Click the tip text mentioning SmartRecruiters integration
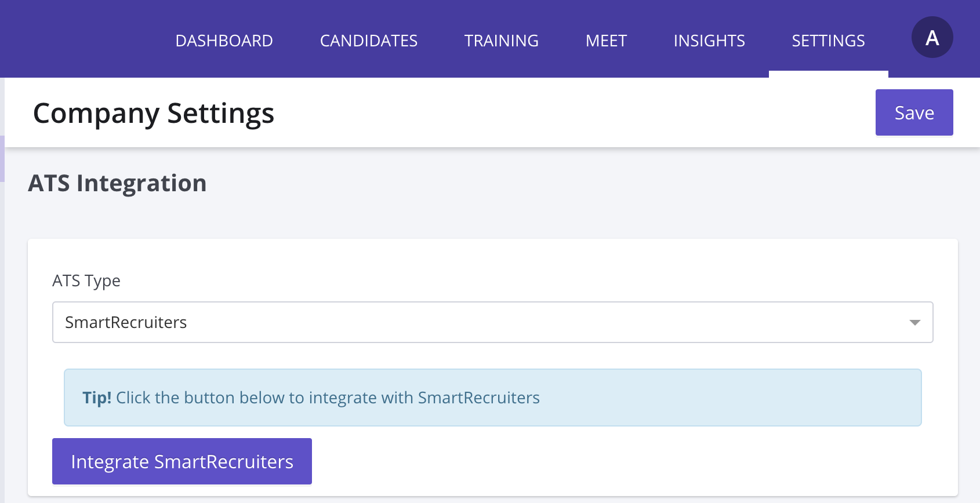Image resolution: width=980 pixels, height=503 pixels. pyautogui.click(x=328, y=398)
